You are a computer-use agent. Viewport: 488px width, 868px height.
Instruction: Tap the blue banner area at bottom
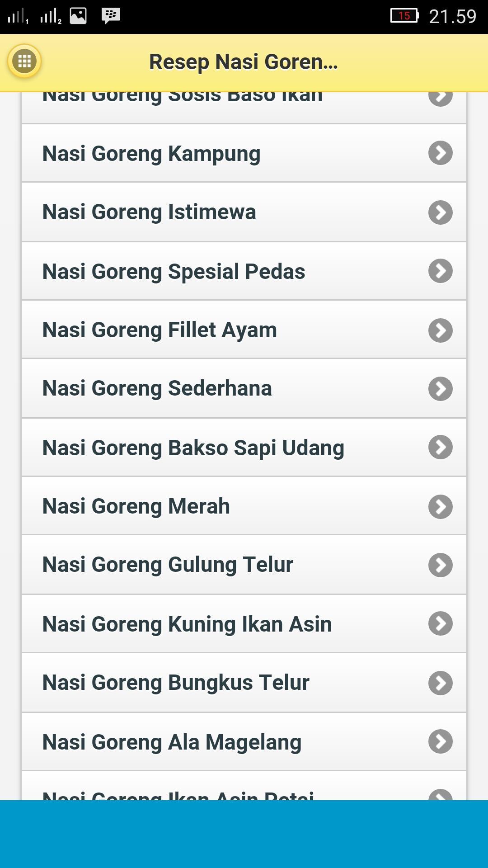(x=244, y=834)
